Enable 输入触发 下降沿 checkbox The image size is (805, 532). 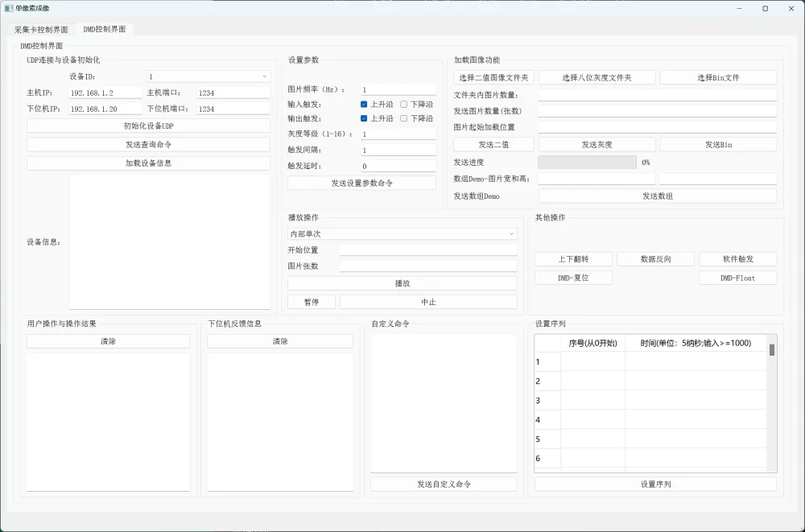pos(404,105)
